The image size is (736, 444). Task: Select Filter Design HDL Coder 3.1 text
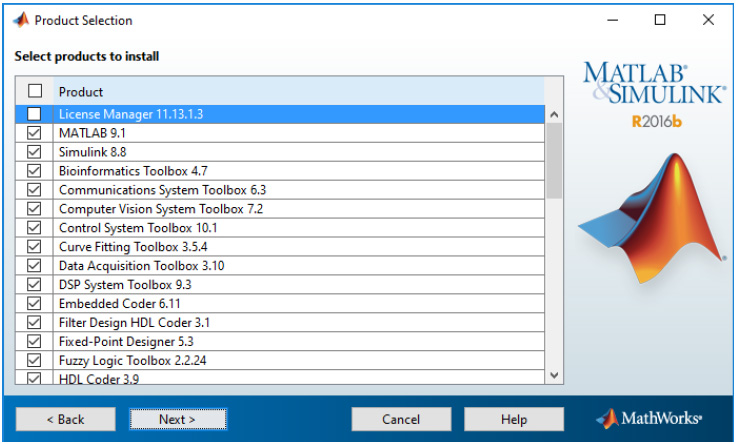134,322
